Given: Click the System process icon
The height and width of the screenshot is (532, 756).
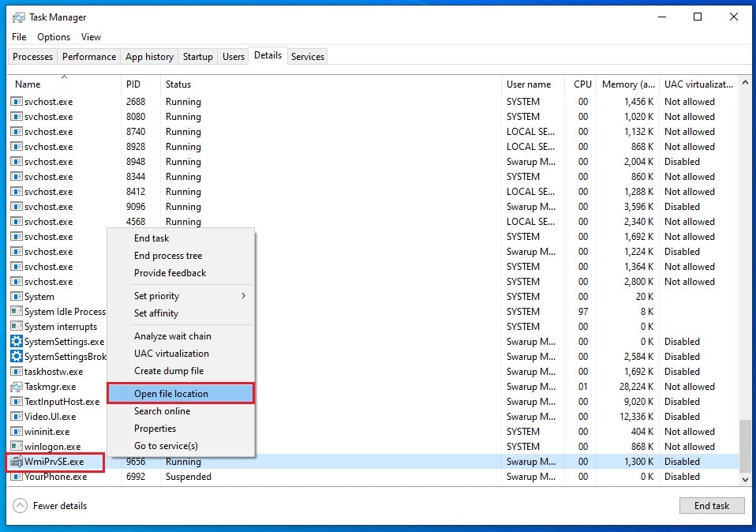Looking at the screenshot, I should click(17, 296).
